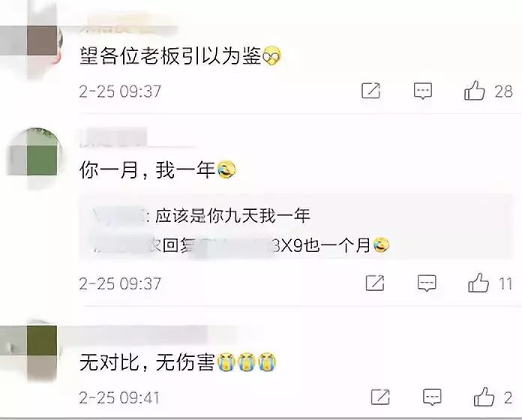Screen dimensions: 522x420
Task: Like the comment with 28 likes
Action: click(x=475, y=91)
